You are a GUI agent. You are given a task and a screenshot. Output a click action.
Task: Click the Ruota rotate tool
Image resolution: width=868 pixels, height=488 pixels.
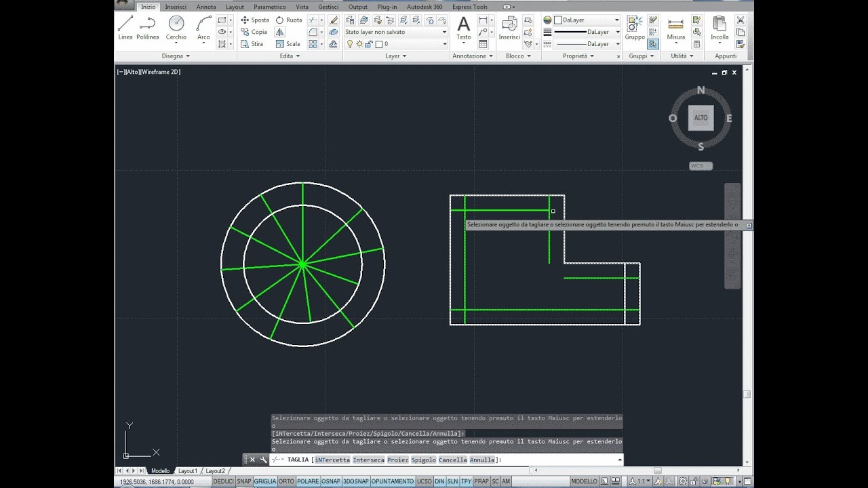coord(289,20)
